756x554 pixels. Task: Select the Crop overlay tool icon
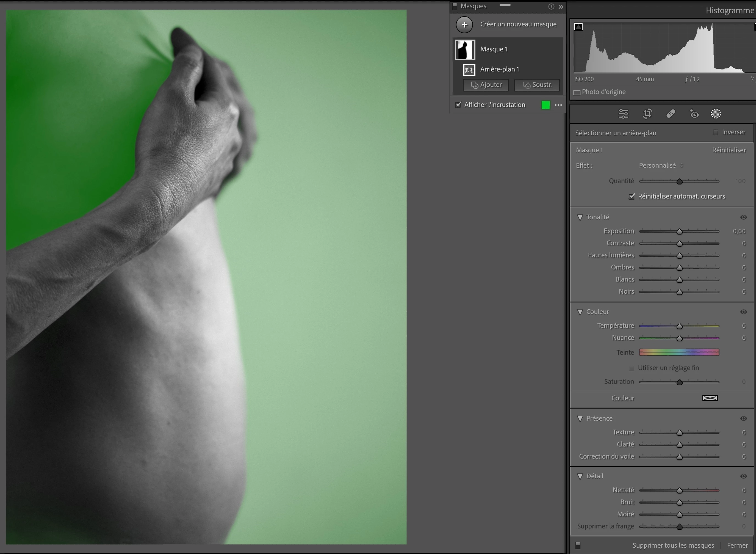click(647, 114)
